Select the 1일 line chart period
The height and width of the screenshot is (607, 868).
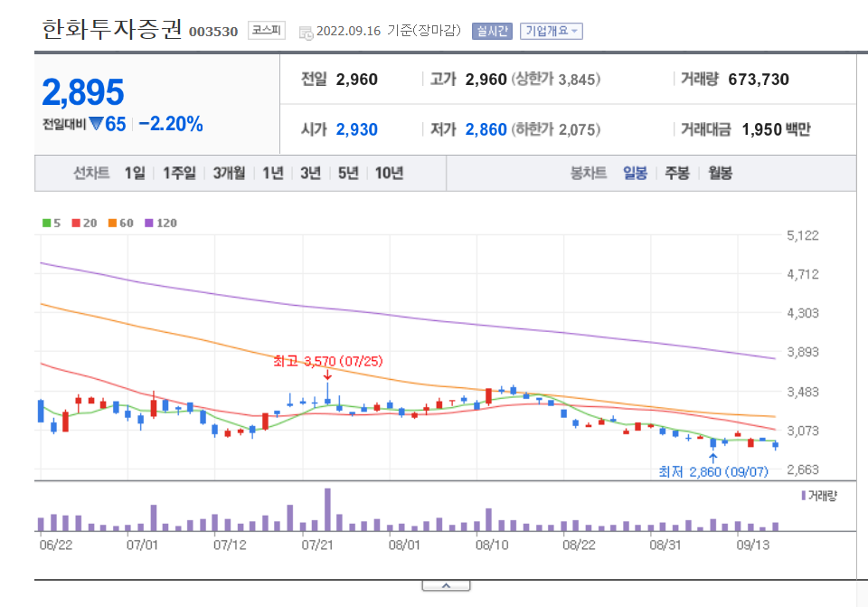135,174
